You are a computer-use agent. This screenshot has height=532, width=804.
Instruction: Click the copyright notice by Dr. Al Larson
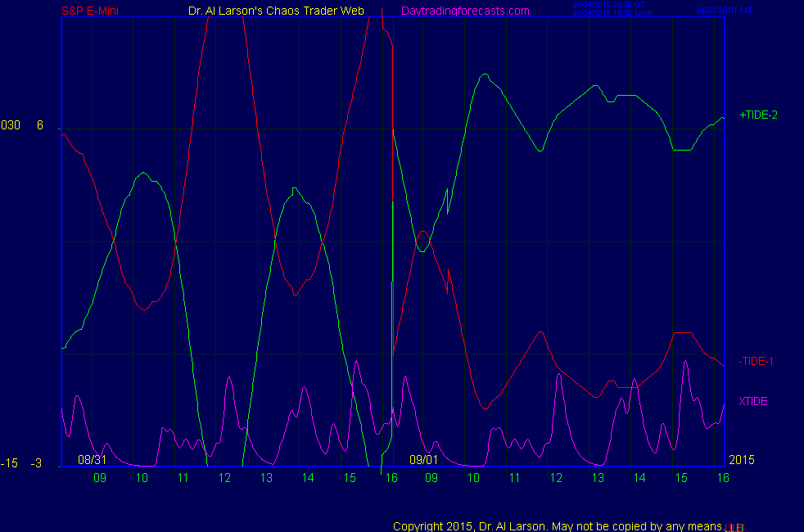click(558, 526)
